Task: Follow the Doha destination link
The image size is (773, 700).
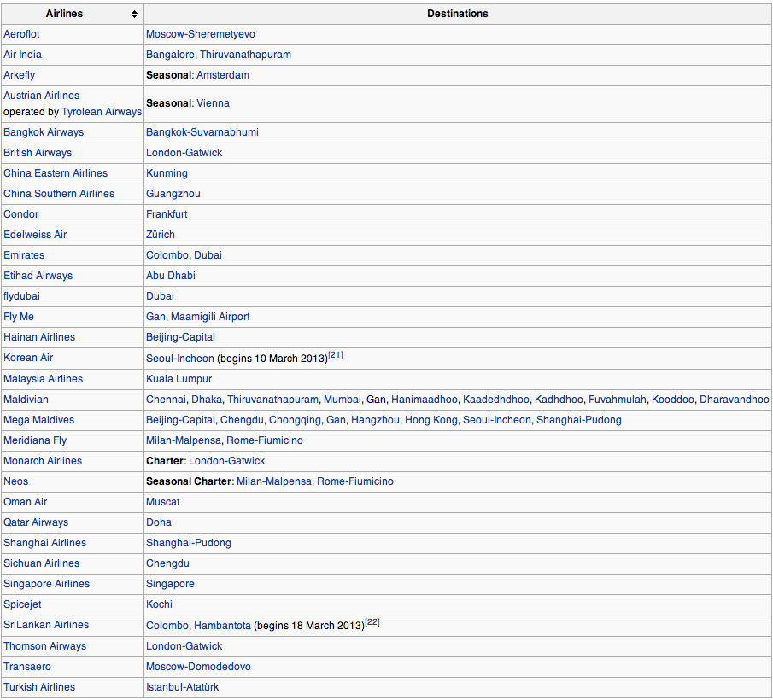Action: click(159, 522)
